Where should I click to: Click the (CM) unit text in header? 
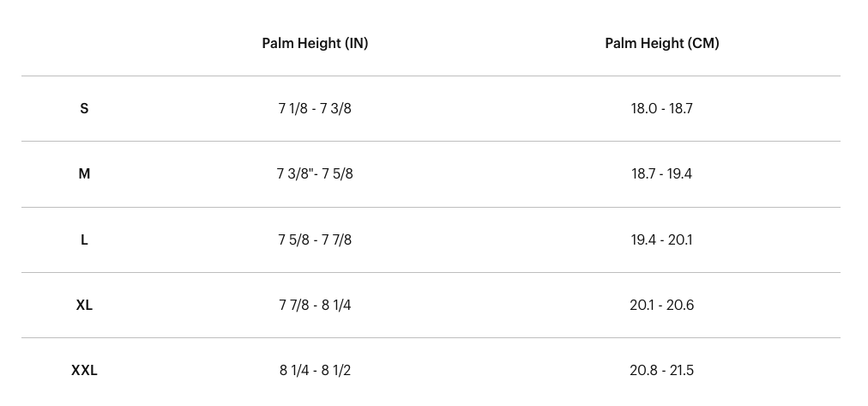click(x=703, y=43)
